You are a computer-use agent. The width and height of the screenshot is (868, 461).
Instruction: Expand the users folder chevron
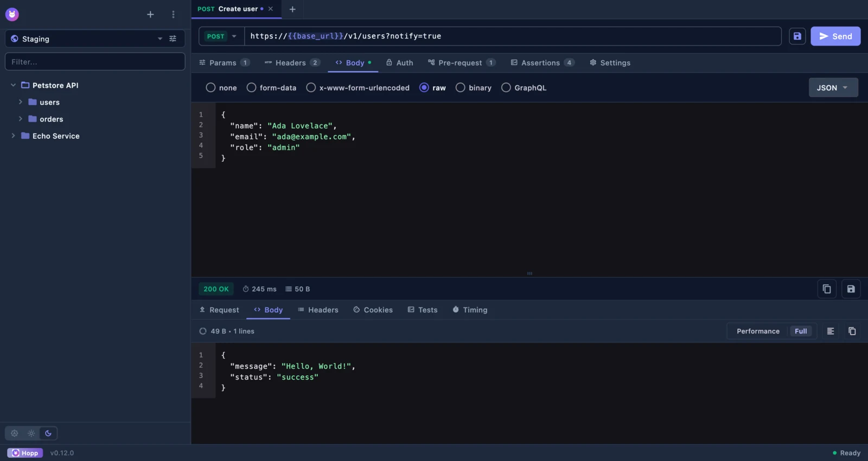[21, 102]
